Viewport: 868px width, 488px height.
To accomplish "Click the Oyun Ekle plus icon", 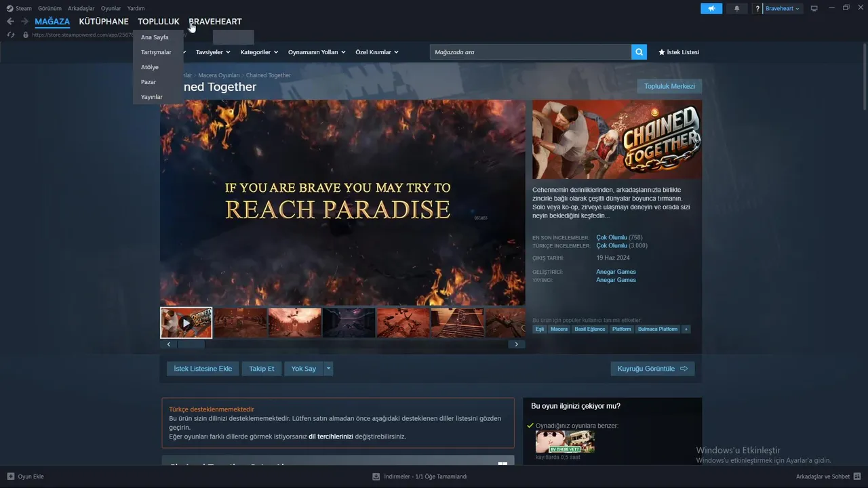I will pos(10,476).
